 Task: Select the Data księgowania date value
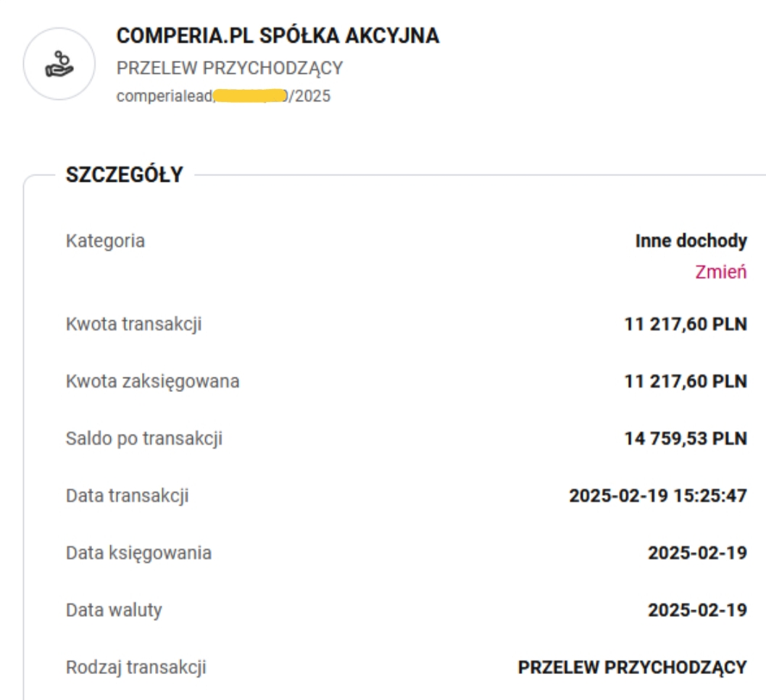click(697, 553)
